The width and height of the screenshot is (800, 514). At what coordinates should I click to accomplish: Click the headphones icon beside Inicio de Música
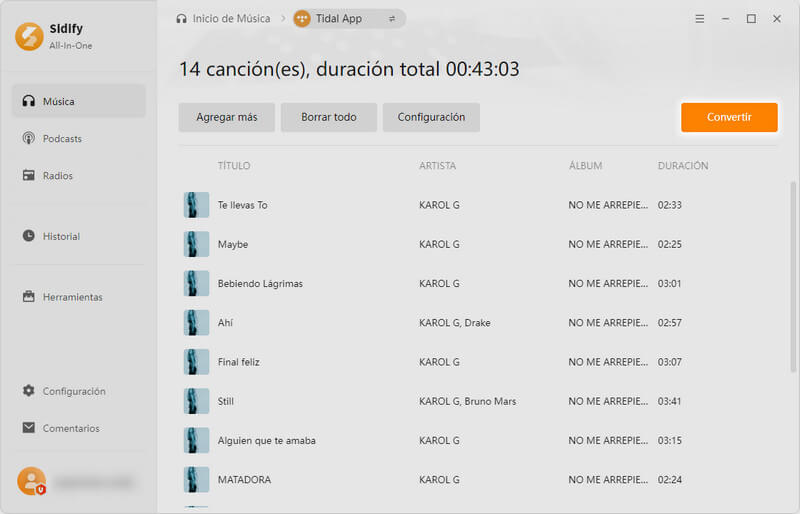pos(181,19)
